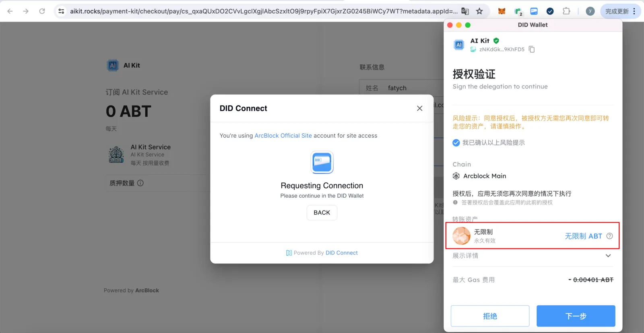Viewport: 644px width, 333px height.
Task: Click the info icon beside 签署授权后会覆盖 note
Action: (455, 203)
